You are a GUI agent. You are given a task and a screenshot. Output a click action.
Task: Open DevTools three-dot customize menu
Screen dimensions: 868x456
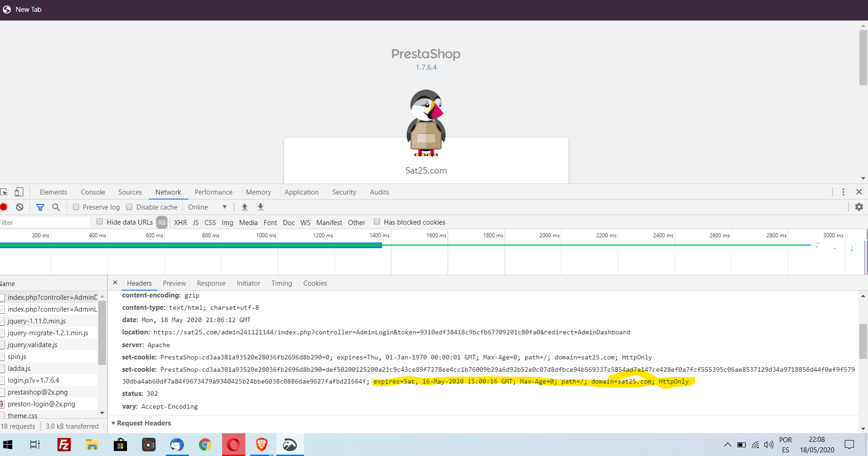coord(843,192)
